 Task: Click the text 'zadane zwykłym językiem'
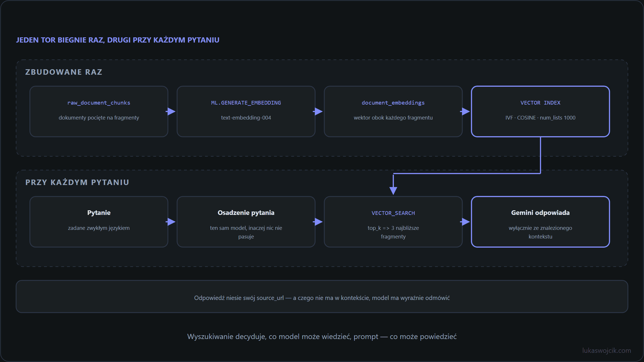tap(99, 228)
